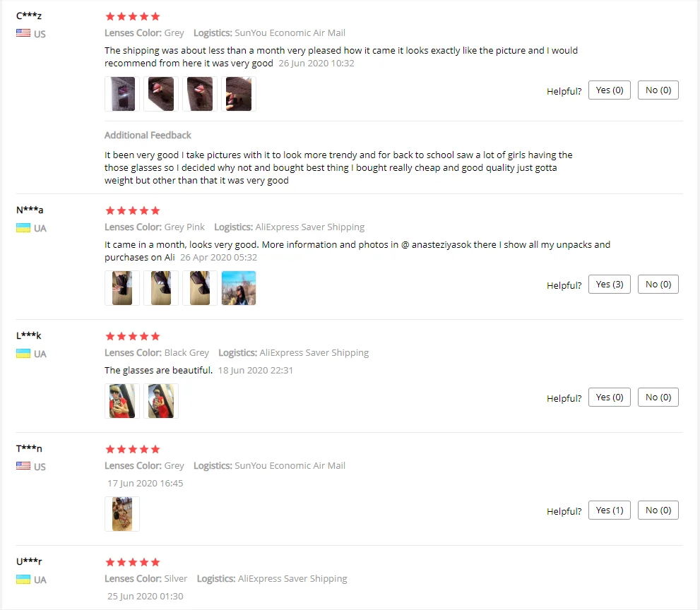Open first photo in C***z's review

coord(122,94)
